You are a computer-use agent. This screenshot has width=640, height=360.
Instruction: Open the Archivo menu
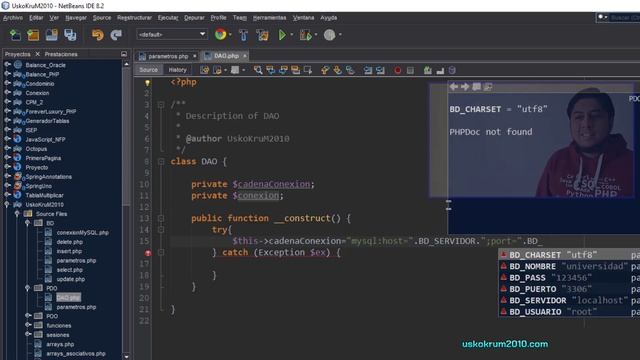coord(13,18)
